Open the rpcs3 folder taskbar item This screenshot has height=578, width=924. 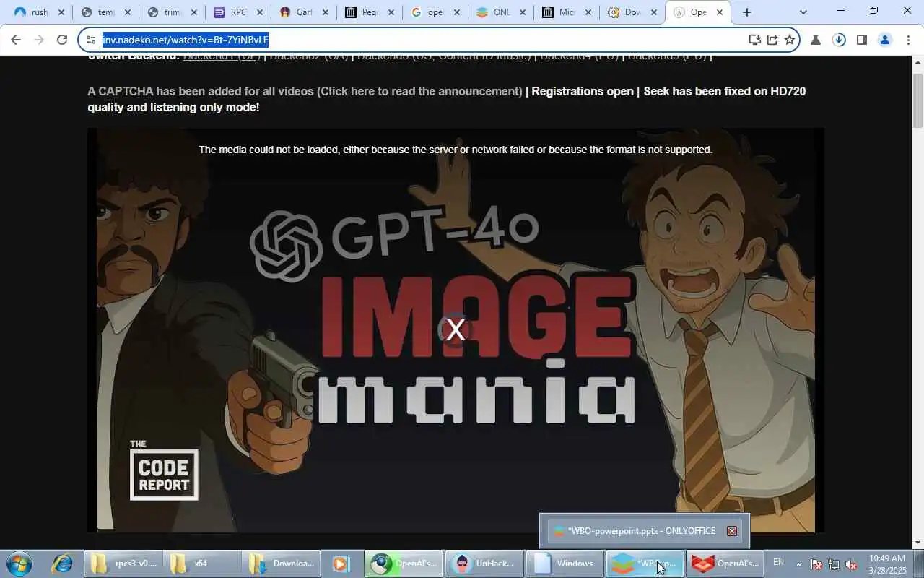[123, 564]
